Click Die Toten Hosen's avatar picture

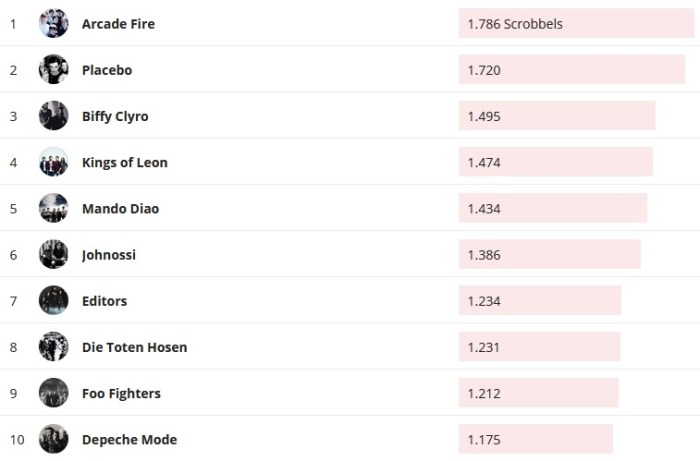pyautogui.click(x=53, y=346)
